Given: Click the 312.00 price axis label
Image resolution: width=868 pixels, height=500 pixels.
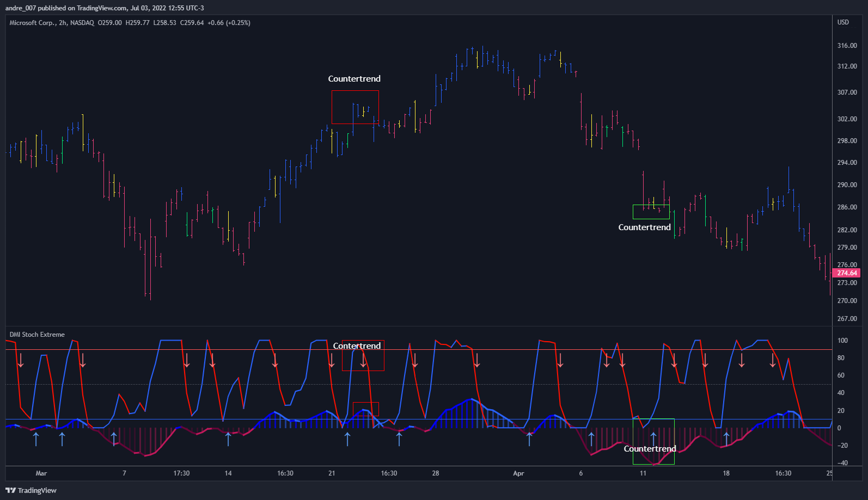Looking at the screenshot, I should (847, 66).
